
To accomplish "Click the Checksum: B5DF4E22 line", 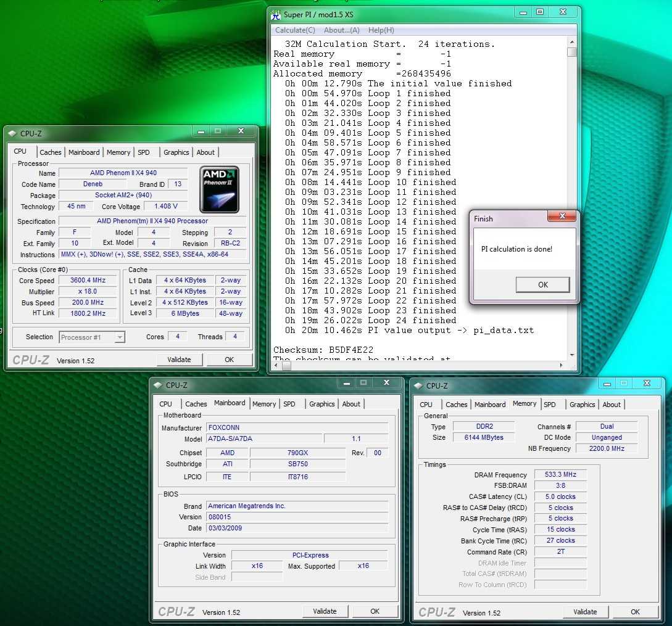I will [x=323, y=350].
